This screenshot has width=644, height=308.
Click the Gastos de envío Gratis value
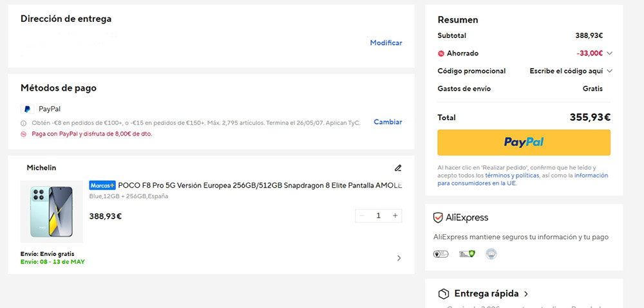pyautogui.click(x=592, y=89)
